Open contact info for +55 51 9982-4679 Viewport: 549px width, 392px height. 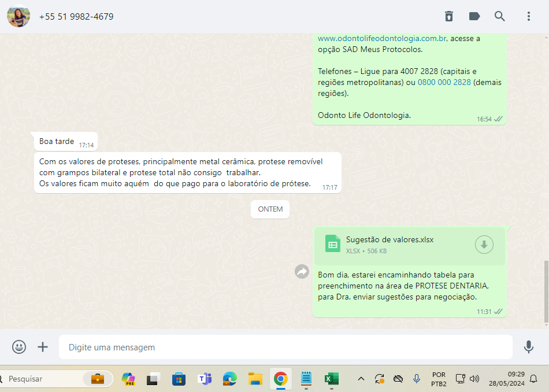tap(76, 17)
